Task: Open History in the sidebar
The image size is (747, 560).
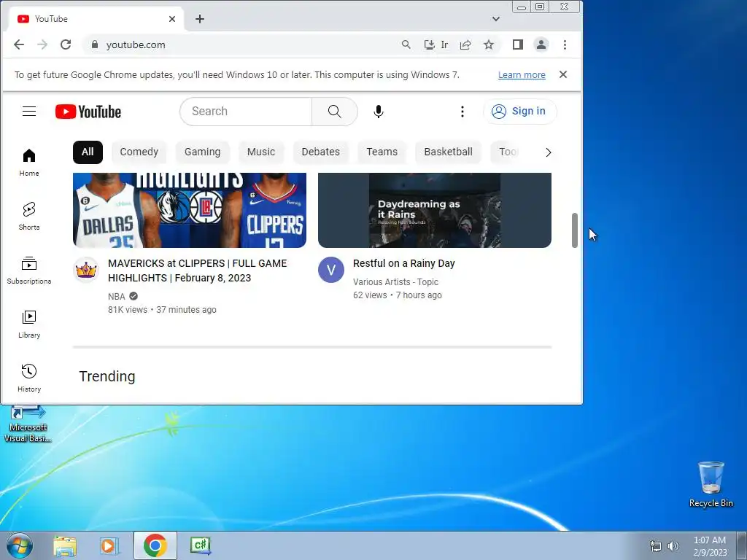Action: [29, 378]
